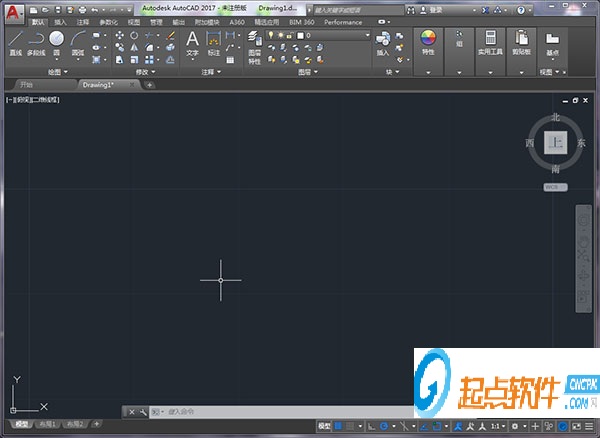Open the Properties (特性) color wheel
600x438 pixels.
tap(428, 38)
